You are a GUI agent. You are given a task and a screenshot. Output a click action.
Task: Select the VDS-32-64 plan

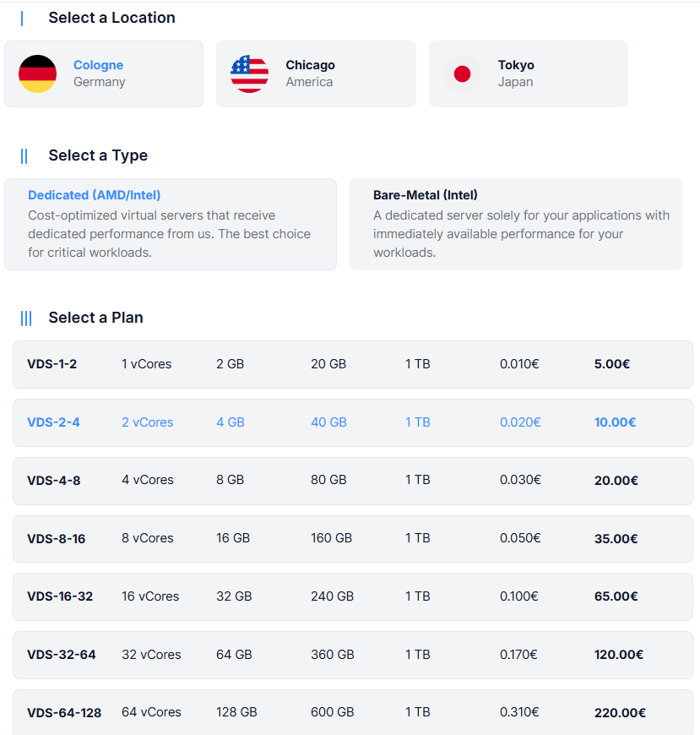352,655
